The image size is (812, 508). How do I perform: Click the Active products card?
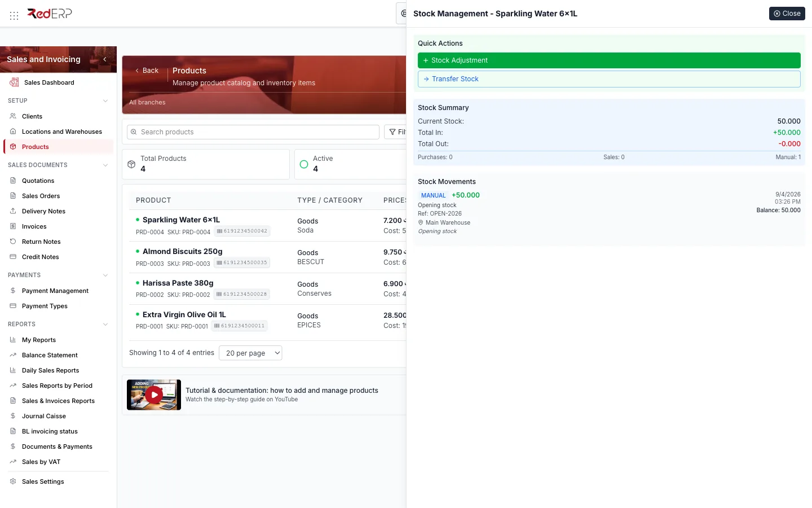coord(351,164)
